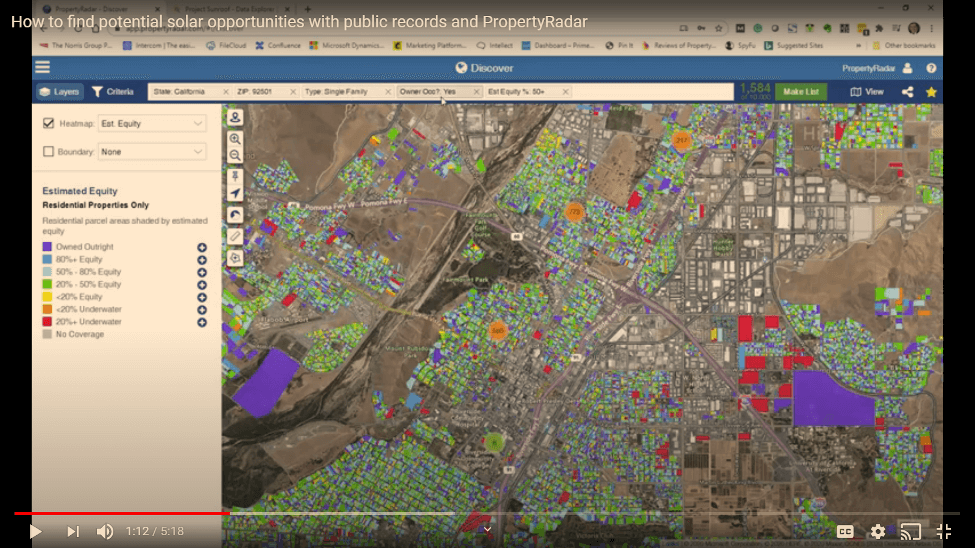This screenshot has height=550, width=977.
Task: Switch to Project Sunroof - Data Explorer tab
Action: [x=229, y=9]
